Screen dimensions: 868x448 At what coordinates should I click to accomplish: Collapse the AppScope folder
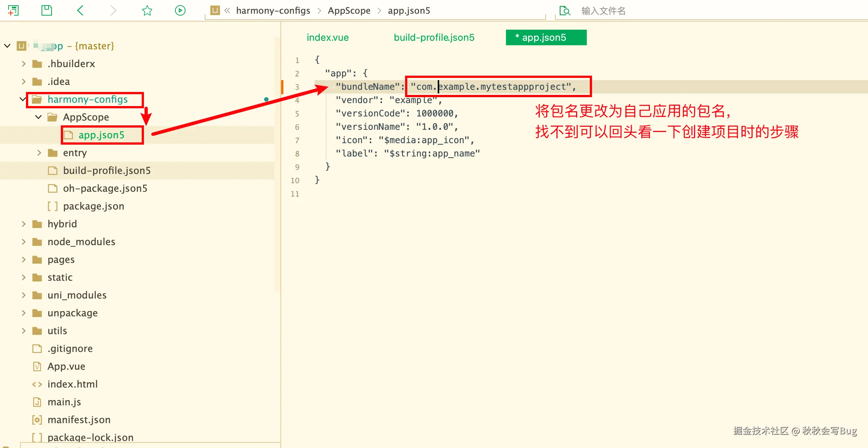click(x=39, y=117)
